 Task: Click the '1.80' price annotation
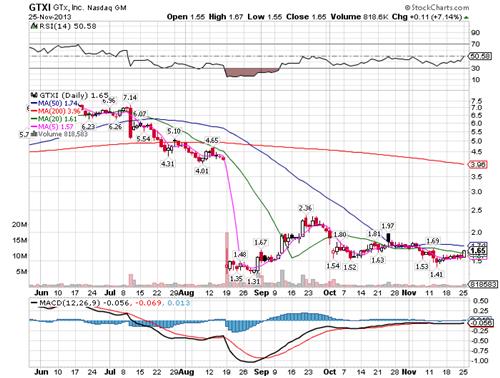340,235
